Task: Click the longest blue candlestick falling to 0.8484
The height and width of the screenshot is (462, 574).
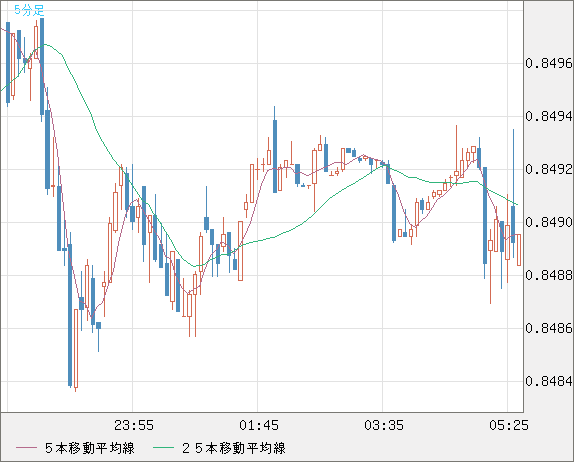Action: 70,315
